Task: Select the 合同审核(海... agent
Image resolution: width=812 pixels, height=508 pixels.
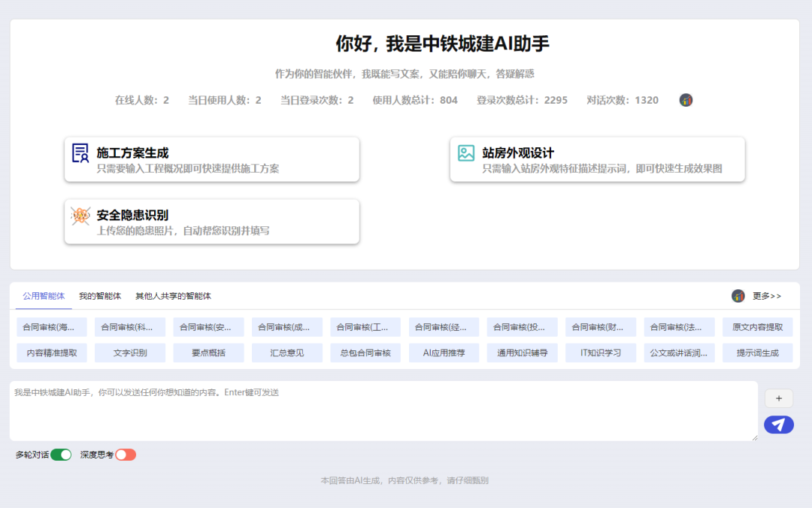Action: (52, 328)
